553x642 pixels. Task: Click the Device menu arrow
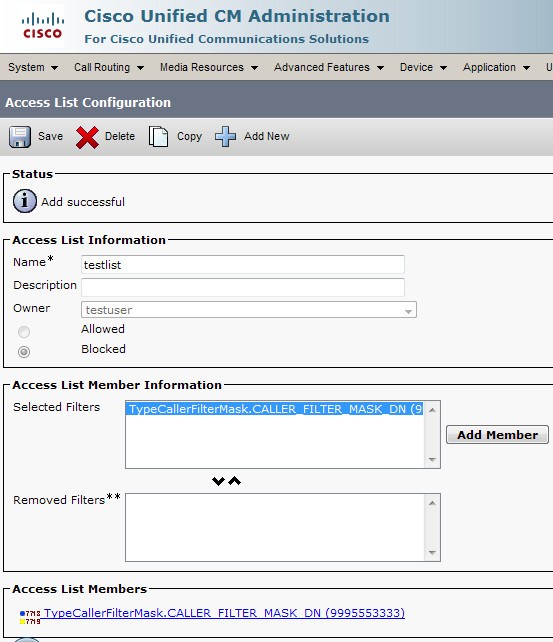(x=443, y=68)
